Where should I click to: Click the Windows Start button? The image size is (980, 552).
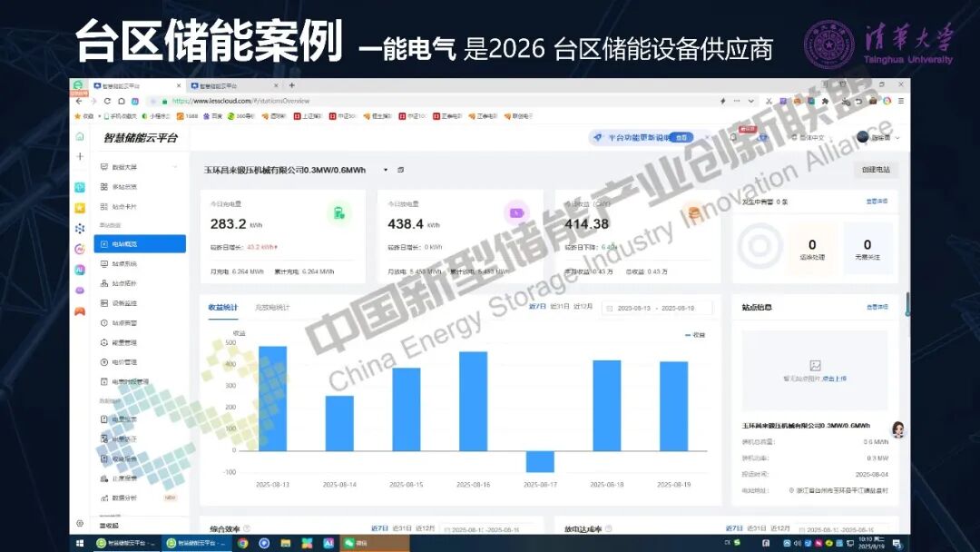[x=80, y=543]
